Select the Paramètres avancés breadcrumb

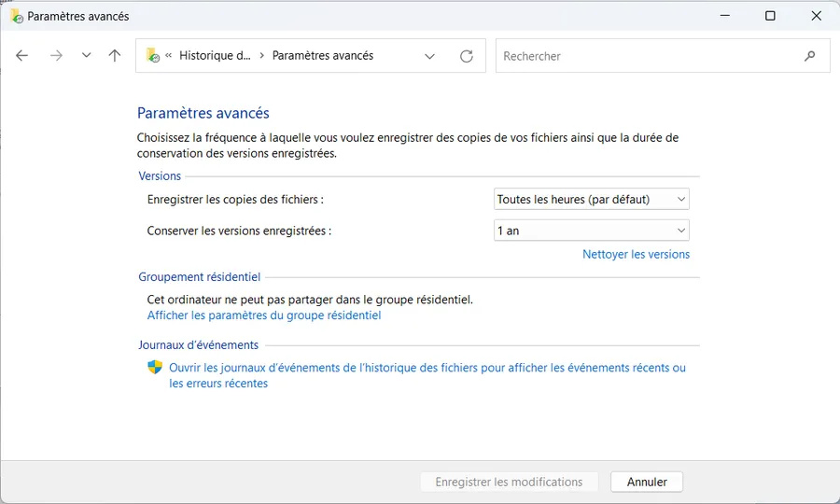pyautogui.click(x=323, y=56)
